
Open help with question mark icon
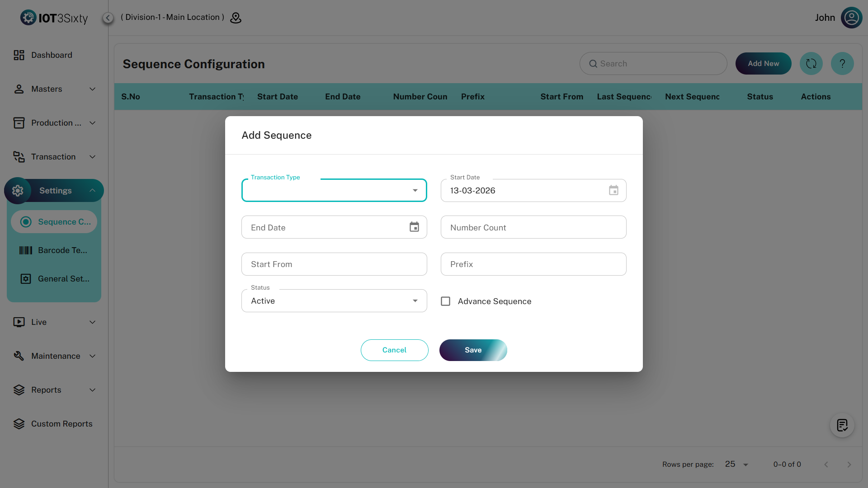[x=842, y=64]
